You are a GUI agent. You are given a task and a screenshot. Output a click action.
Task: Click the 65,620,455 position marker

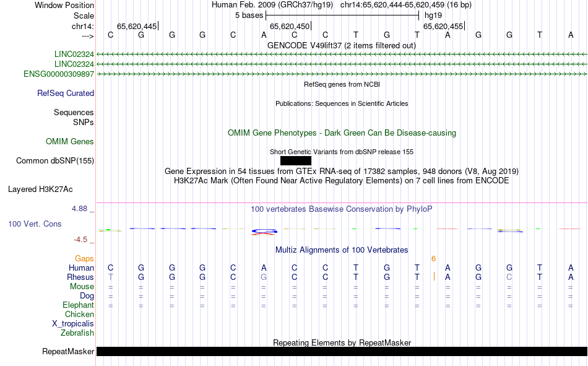click(443, 26)
